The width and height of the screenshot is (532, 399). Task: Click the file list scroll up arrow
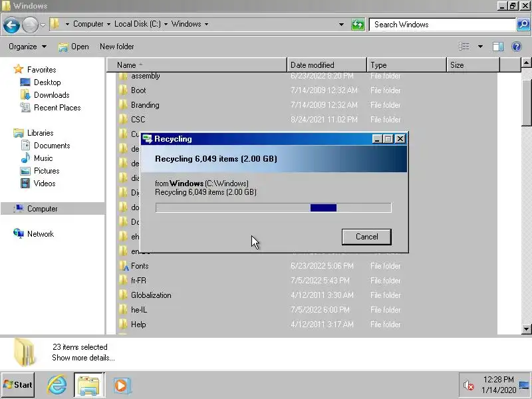point(526,63)
